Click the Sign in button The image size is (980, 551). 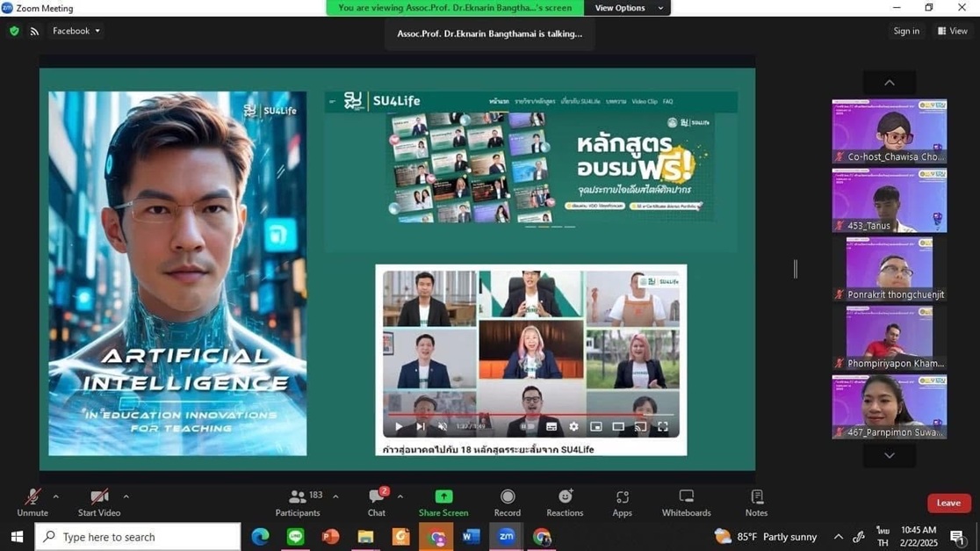click(x=906, y=31)
